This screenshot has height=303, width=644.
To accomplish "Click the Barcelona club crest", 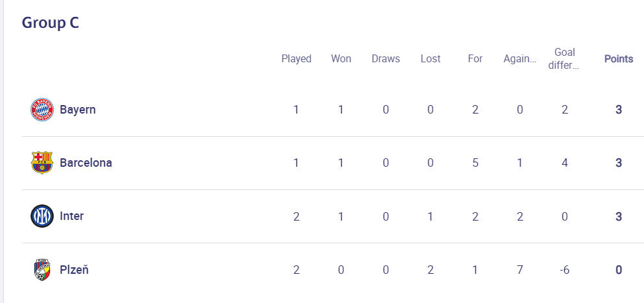I will [42, 163].
